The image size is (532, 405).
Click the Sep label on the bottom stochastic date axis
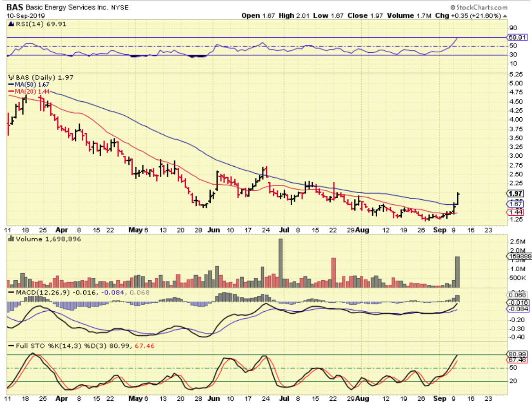440,398
